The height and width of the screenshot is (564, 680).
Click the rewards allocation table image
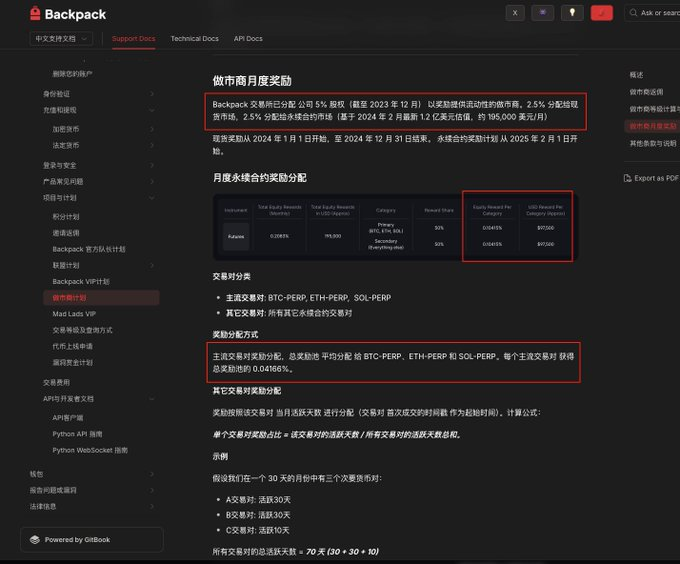(395, 227)
